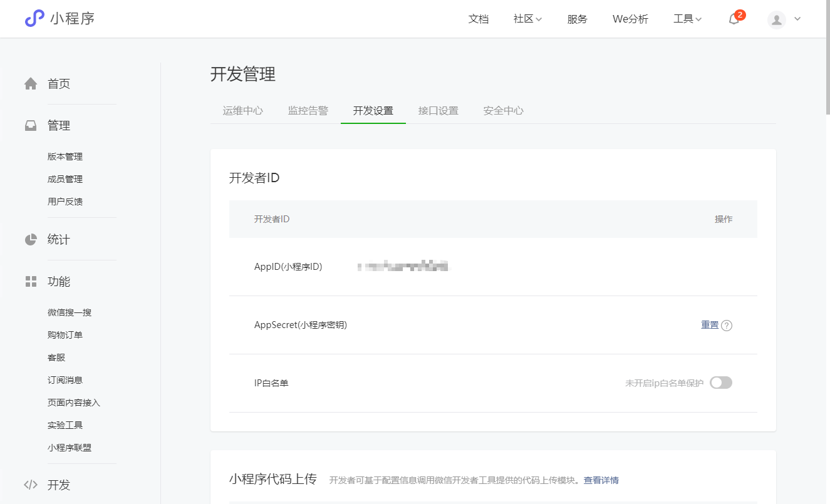Screen dimensions: 830x504
Task: Click the 小程序 logo icon
Action: pyautogui.click(x=34, y=19)
